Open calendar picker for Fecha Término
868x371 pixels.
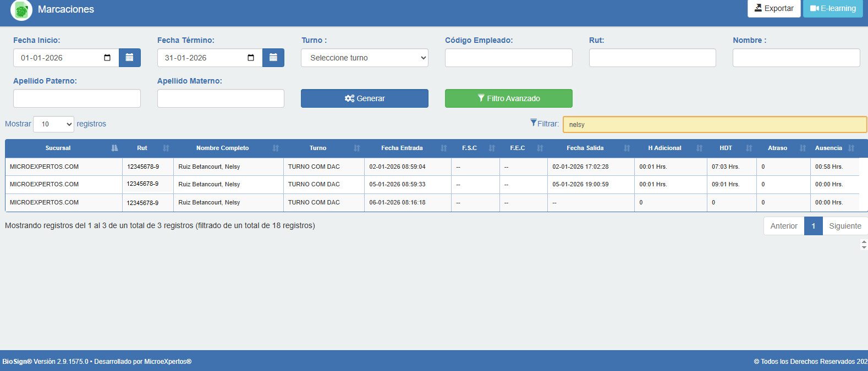[x=273, y=58]
